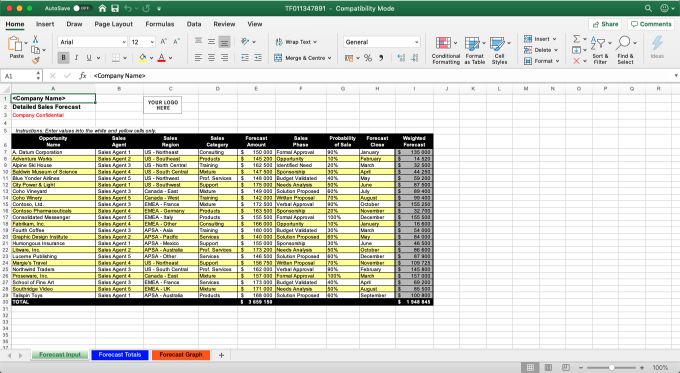This screenshot has width=680, height=373.
Task: Toggle the AutoSave switch
Action: [x=81, y=8]
